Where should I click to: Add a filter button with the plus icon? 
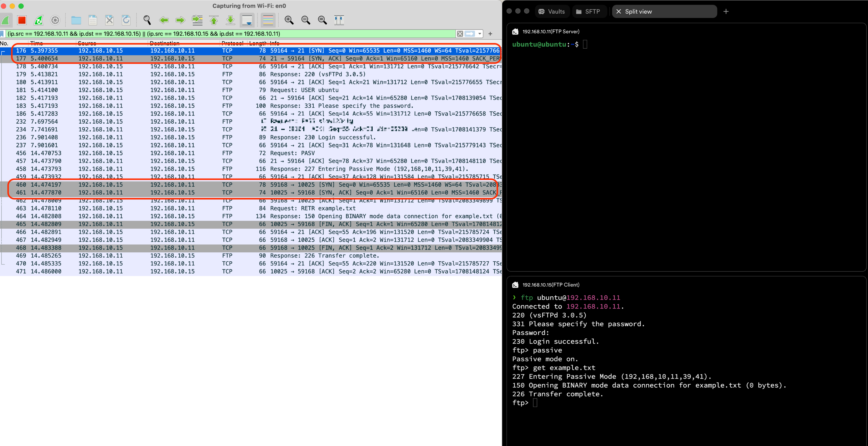[490, 34]
